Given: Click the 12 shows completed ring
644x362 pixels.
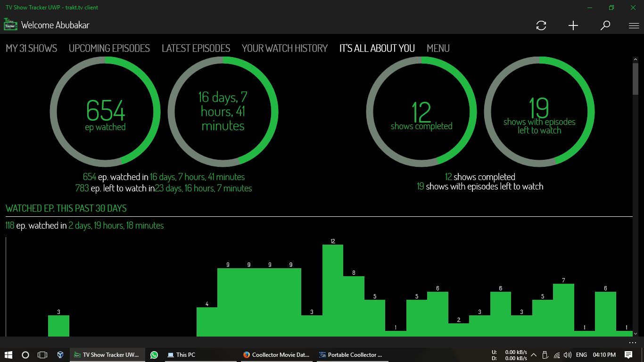Looking at the screenshot, I should point(421,112).
